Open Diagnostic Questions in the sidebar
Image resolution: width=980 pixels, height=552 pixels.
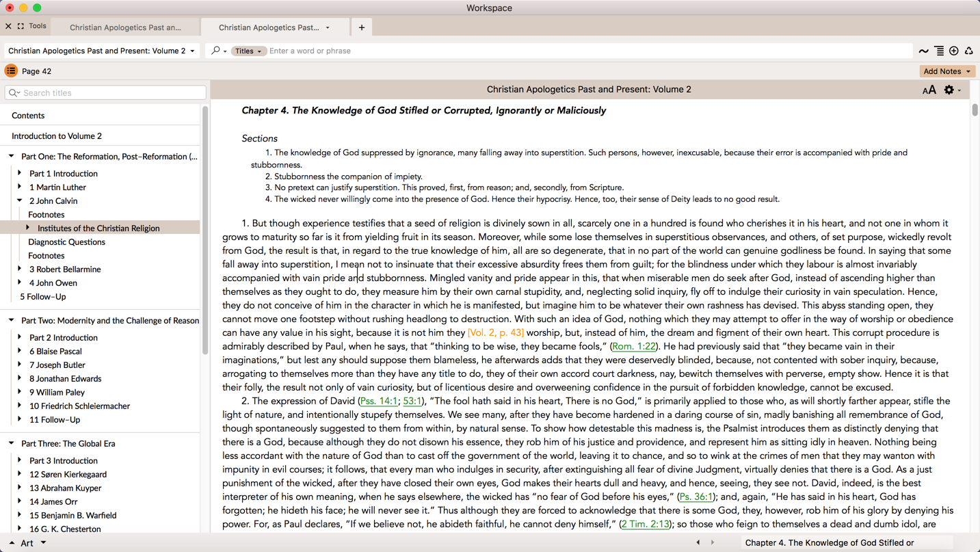click(x=66, y=242)
